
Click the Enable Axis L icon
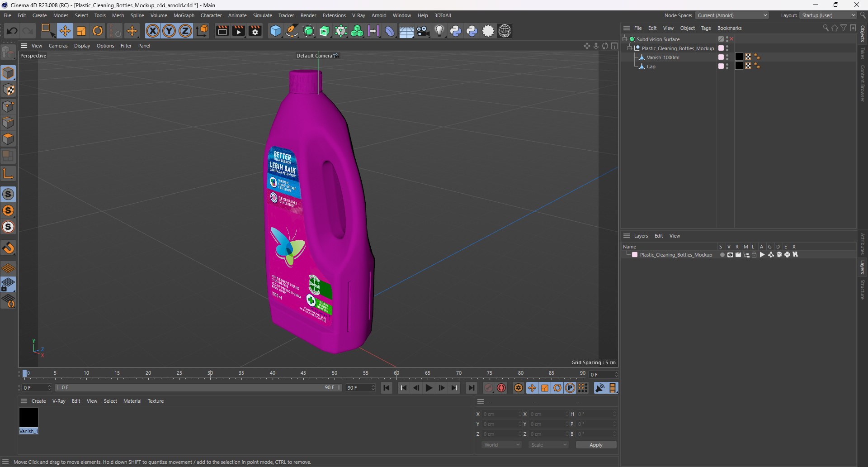click(8, 173)
